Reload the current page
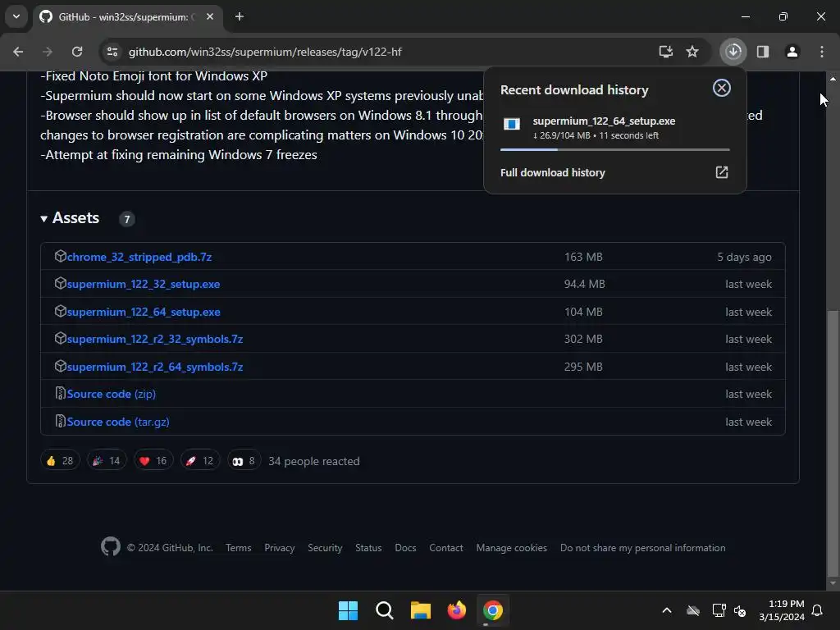Image resolution: width=840 pixels, height=630 pixels. (x=77, y=52)
